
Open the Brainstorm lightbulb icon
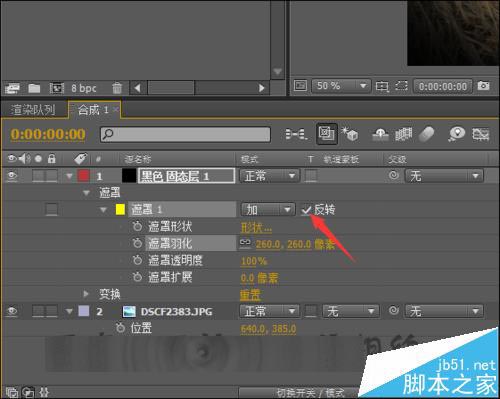point(457,134)
